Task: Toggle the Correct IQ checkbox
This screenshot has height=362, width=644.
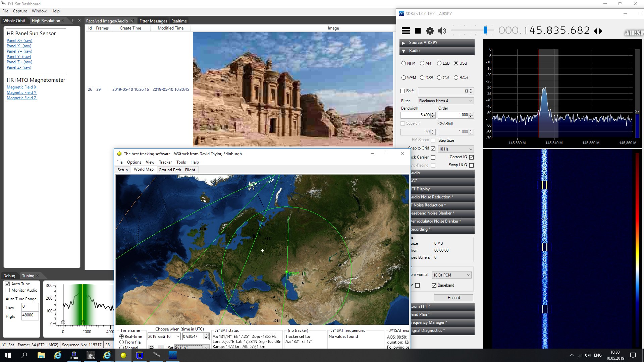Action: click(471, 157)
